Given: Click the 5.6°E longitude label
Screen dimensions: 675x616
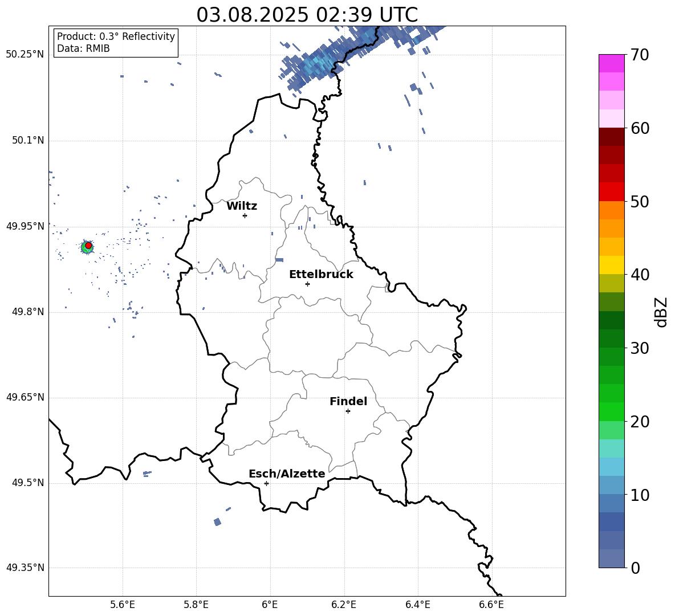Looking at the screenshot, I should (122, 605).
